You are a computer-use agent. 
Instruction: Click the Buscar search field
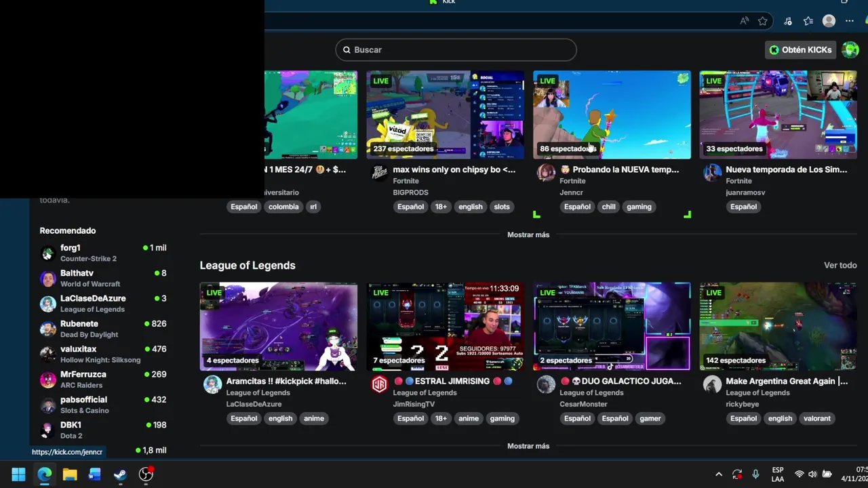(456, 49)
